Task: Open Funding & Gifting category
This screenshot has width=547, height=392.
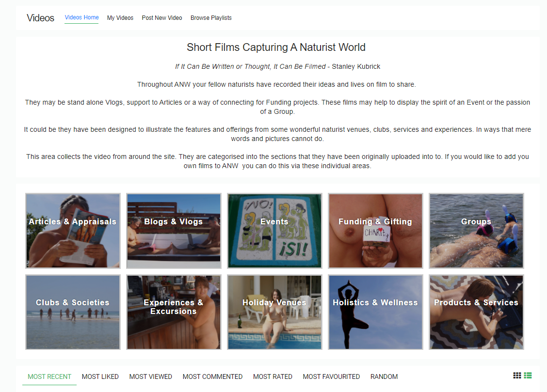Action: (375, 231)
